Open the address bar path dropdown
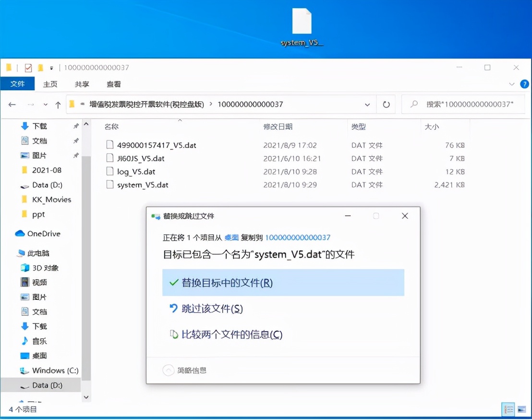Image resolution: width=532 pixels, height=420 pixels. [x=368, y=104]
